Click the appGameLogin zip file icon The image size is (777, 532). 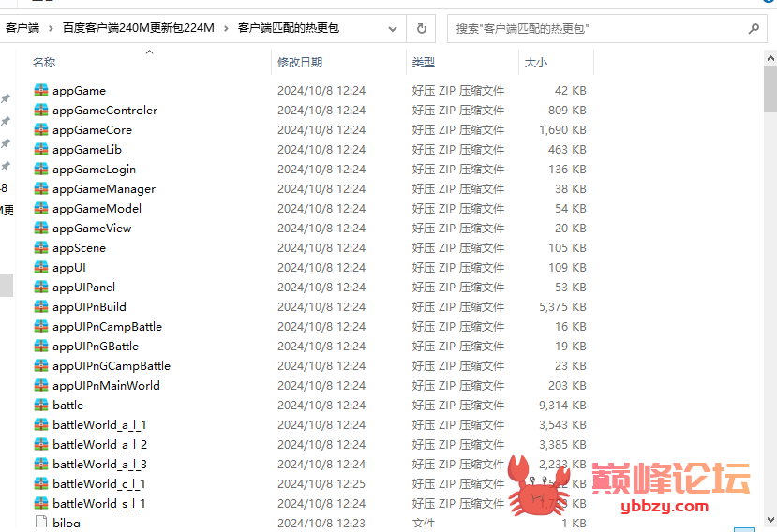pos(41,169)
